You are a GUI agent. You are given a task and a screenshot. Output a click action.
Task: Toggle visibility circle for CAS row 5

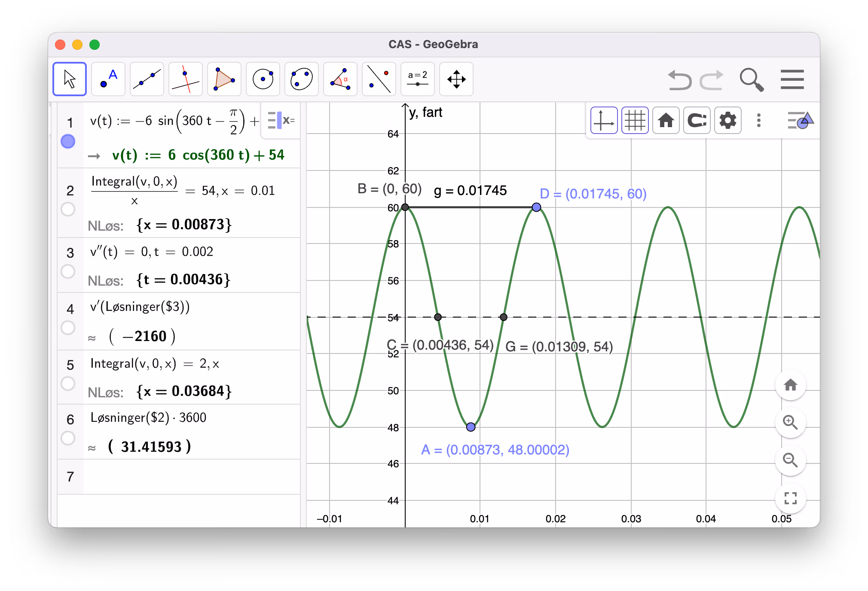tap(68, 383)
